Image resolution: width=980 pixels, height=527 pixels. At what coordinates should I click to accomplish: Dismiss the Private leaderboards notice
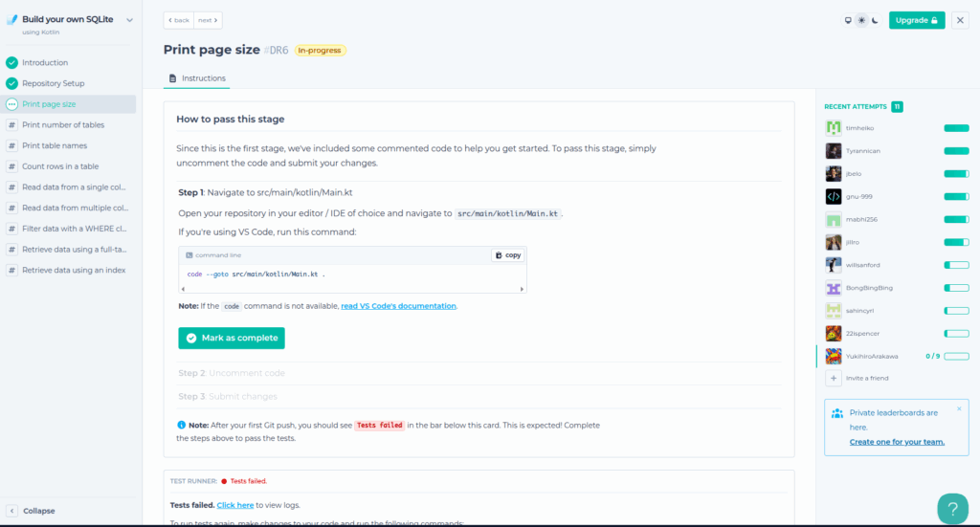click(959, 409)
